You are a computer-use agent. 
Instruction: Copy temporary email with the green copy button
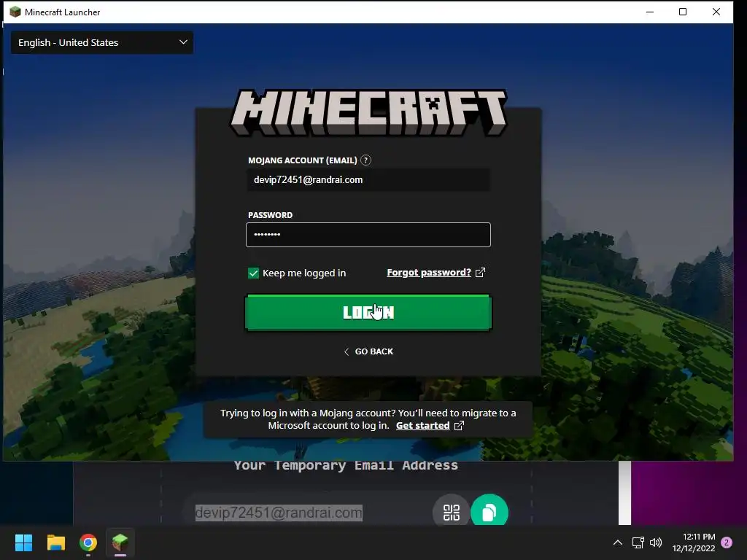(x=489, y=513)
